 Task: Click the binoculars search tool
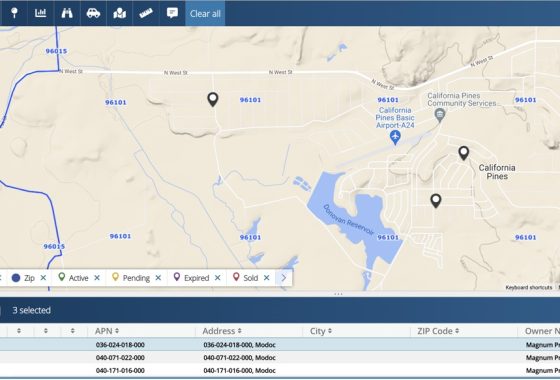point(67,13)
